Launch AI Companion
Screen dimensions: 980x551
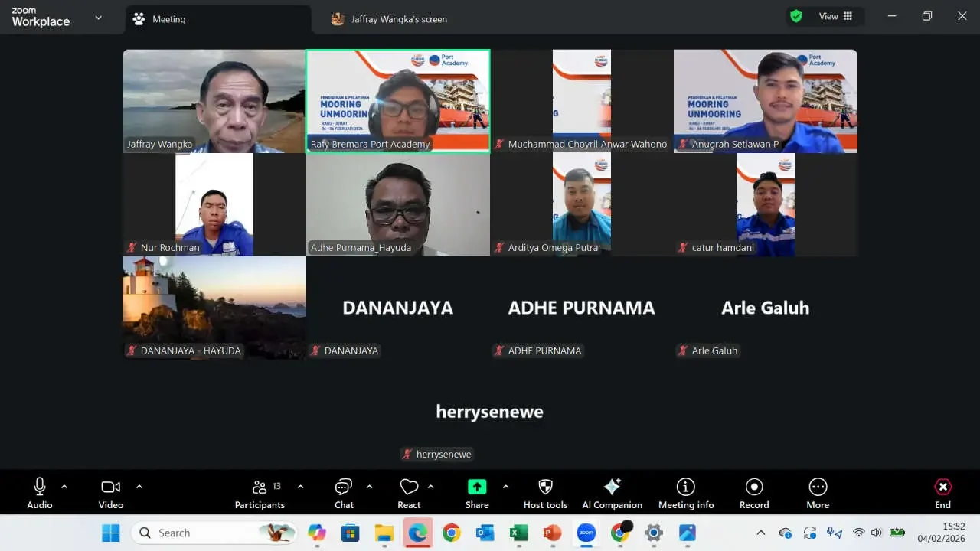[x=612, y=494]
